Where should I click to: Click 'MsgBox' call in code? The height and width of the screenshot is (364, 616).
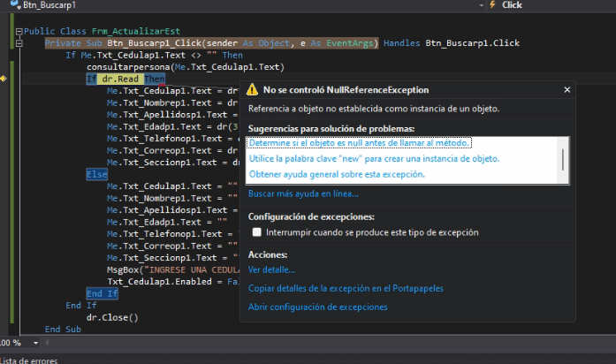tap(123, 269)
